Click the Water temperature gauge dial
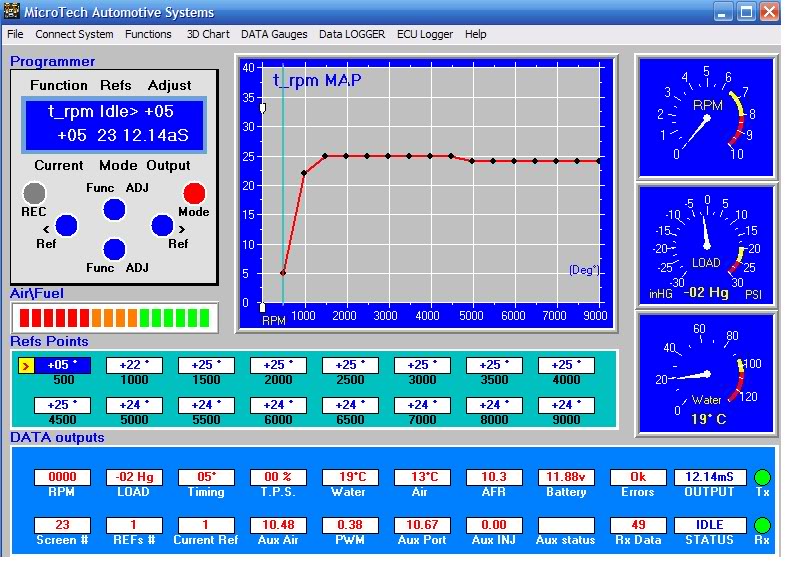The image size is (790, 573). click(705, 373)
